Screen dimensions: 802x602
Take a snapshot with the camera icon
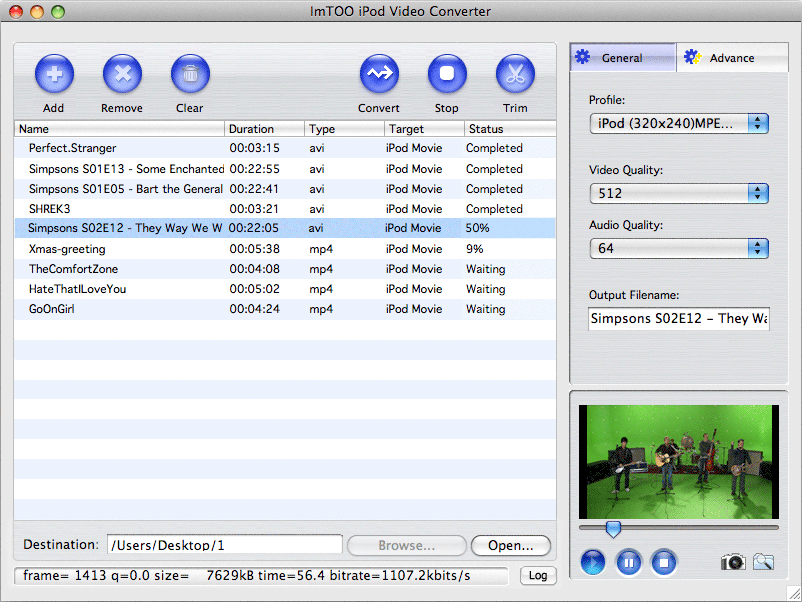(733, 562)
